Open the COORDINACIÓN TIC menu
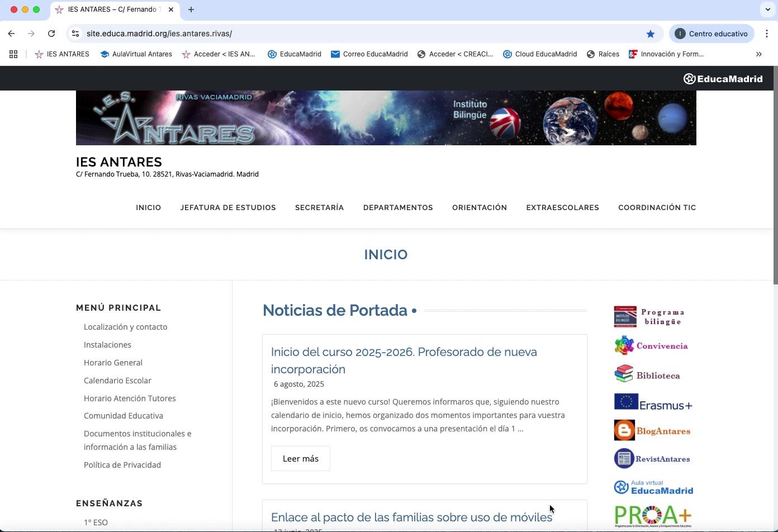 (657, 207)
